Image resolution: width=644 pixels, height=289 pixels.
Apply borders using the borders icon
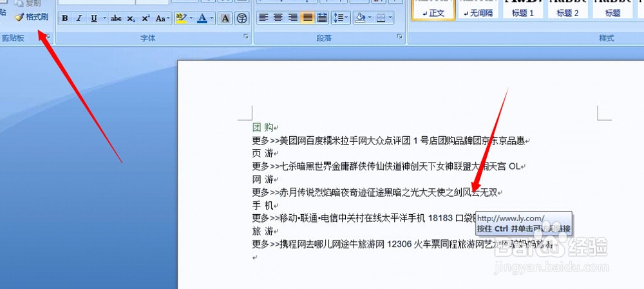pos(381,17)
